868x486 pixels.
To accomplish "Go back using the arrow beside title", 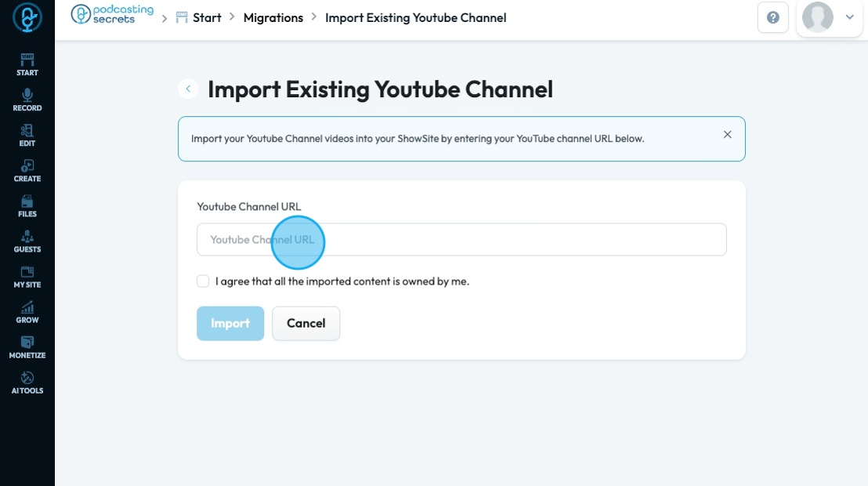I will [x=188, y=89].
